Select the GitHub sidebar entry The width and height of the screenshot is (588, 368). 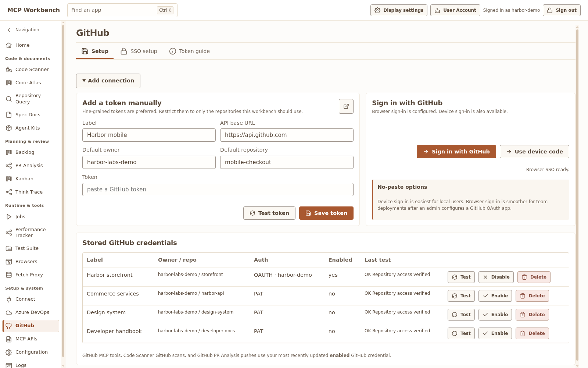pos(31,326)
